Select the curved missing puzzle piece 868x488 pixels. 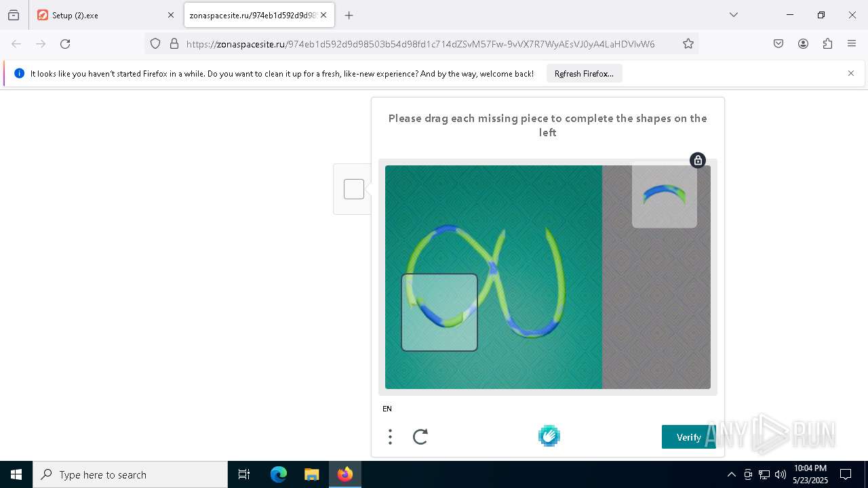pyautogui.click(x=665, y=196)
